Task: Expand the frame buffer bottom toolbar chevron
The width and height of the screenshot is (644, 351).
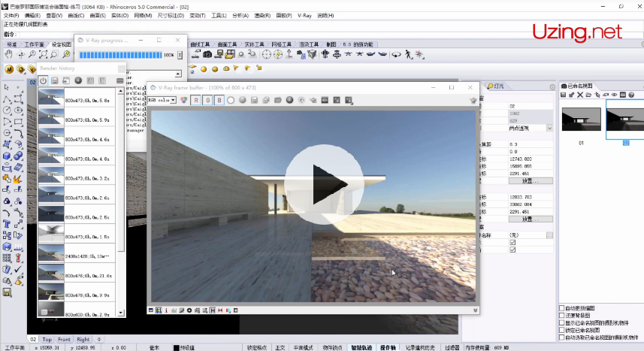Action: click(475, 310)
